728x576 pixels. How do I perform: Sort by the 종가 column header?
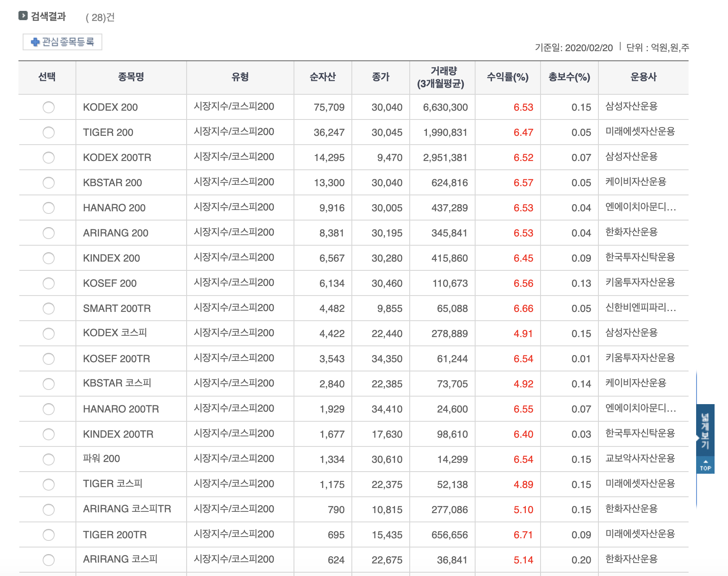coord(381,77)
